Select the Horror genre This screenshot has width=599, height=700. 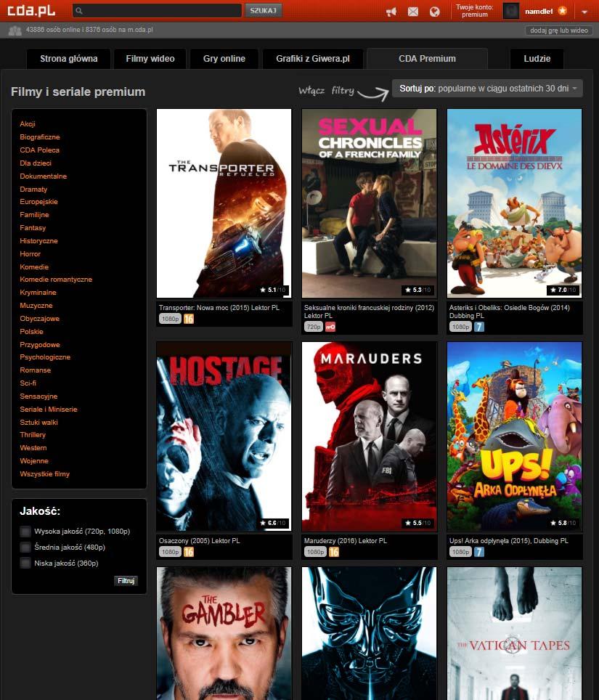pyautogui.click(x=30, y=254)
